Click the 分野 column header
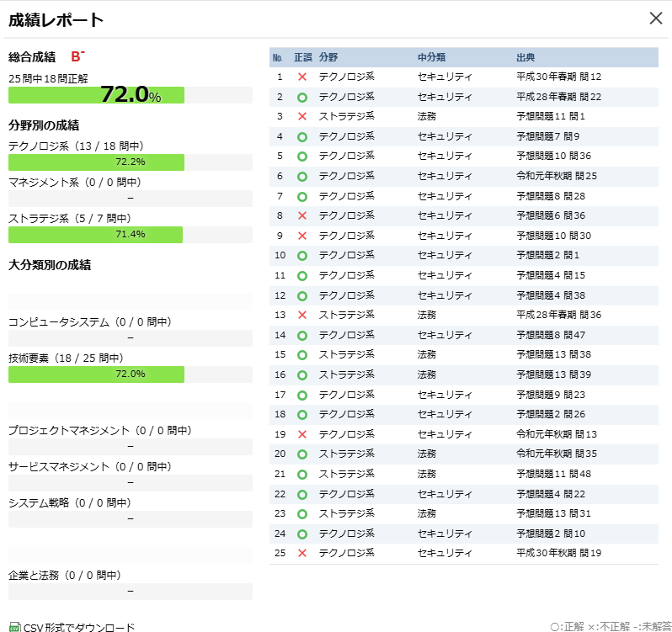 click(328, 57)
